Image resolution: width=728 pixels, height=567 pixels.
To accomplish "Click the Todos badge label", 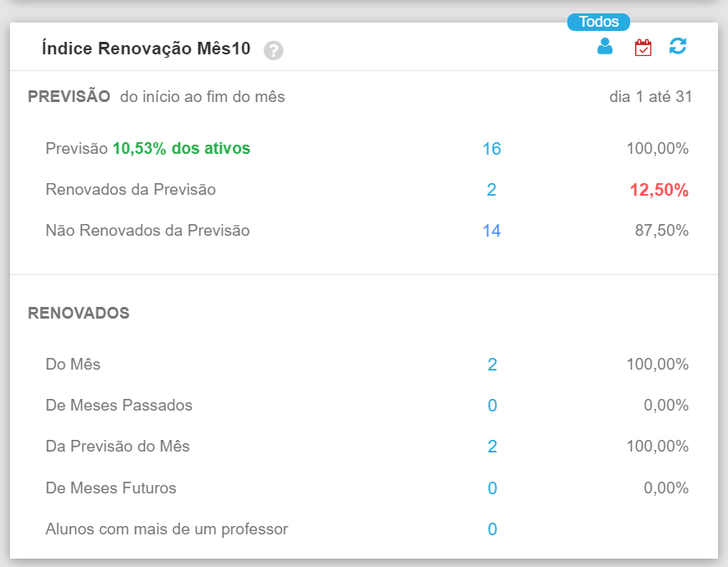I will pyautogui.click(x=598, y=23).
